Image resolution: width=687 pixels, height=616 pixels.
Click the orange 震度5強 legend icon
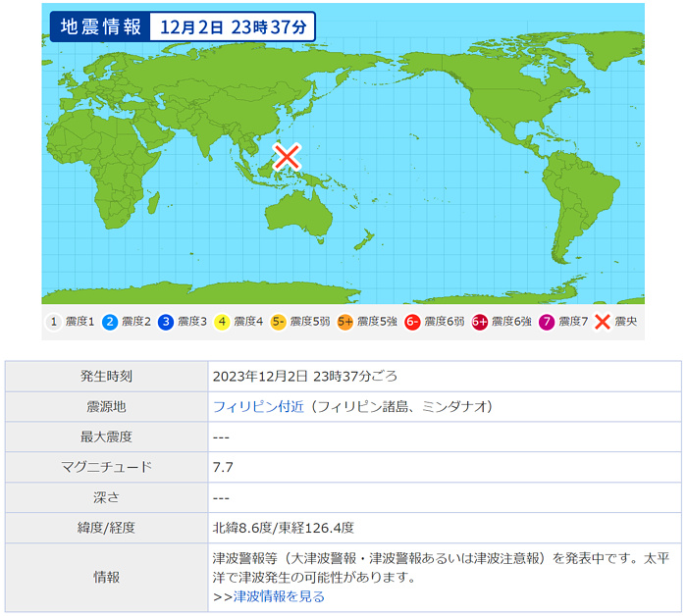345,323
